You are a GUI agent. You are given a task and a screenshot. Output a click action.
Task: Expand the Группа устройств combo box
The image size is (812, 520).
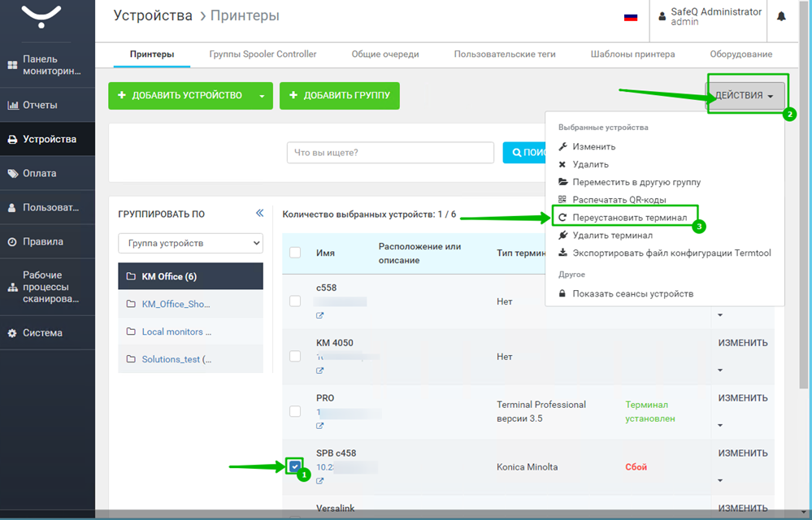(x=190, y=243)
